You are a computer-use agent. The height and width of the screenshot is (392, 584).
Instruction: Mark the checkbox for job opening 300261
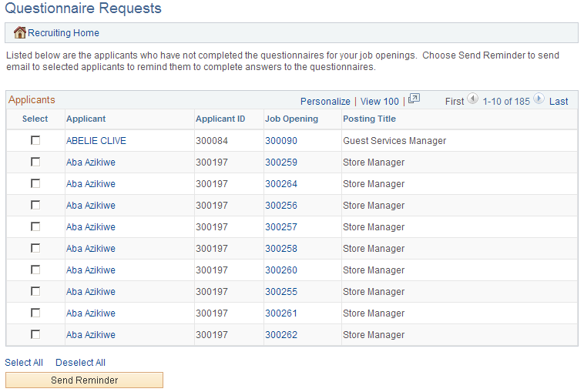[35, 313]
